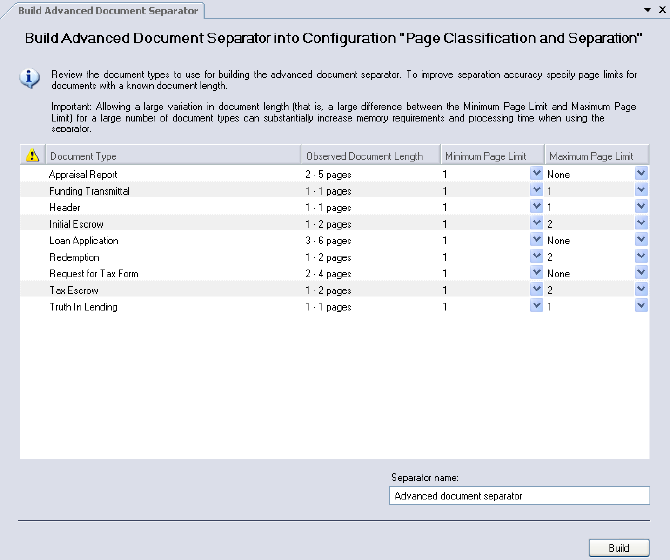Open Maximum Page Limit dropdown for Appraisal Report
Image resolution: width=670 pixels, height=560 pixels.
pos(641,174)
